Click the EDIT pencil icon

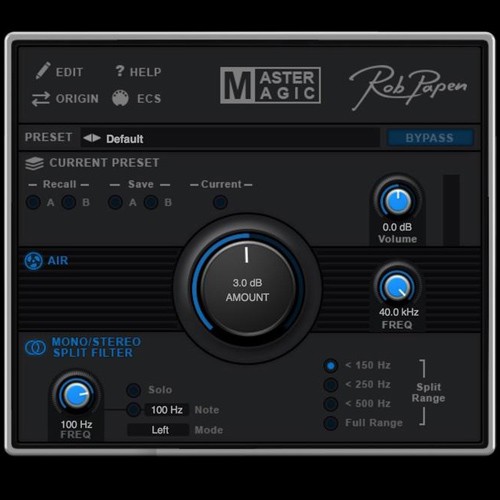pyautogui.click(x=43, y=70)
